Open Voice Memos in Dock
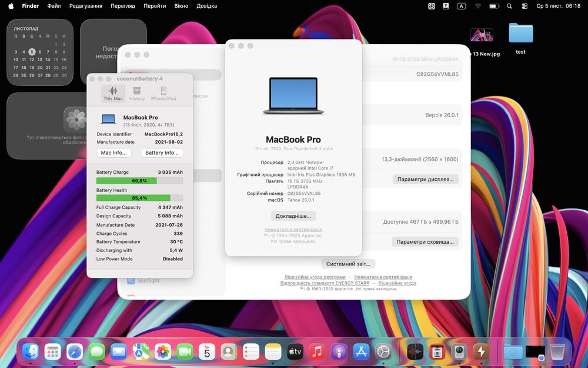The image size is (588, 368). (415, 352)
